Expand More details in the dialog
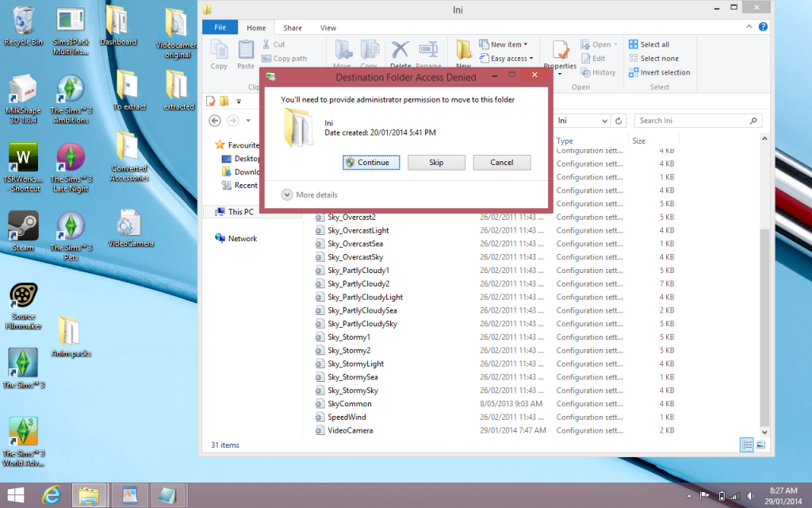 coord(309,195)
